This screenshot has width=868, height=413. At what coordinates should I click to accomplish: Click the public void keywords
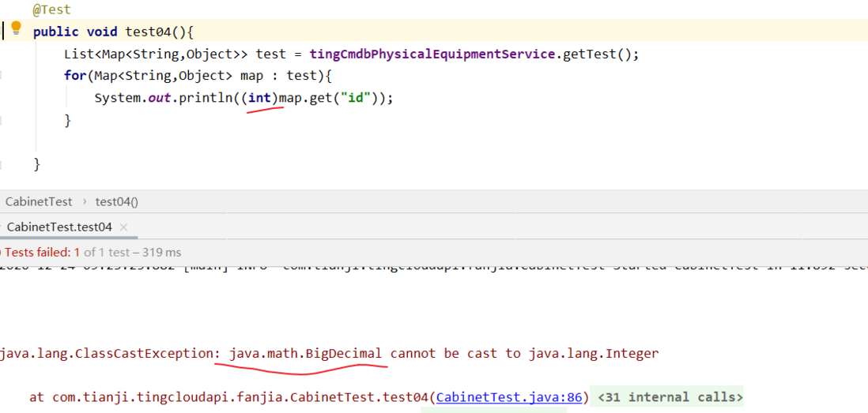point(75,32)
